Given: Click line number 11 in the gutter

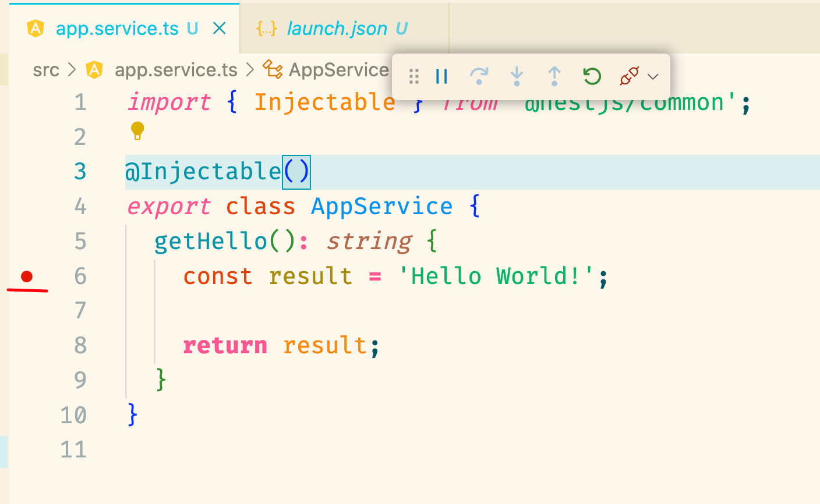Looking at the screenshot, I should pos(73,450).
